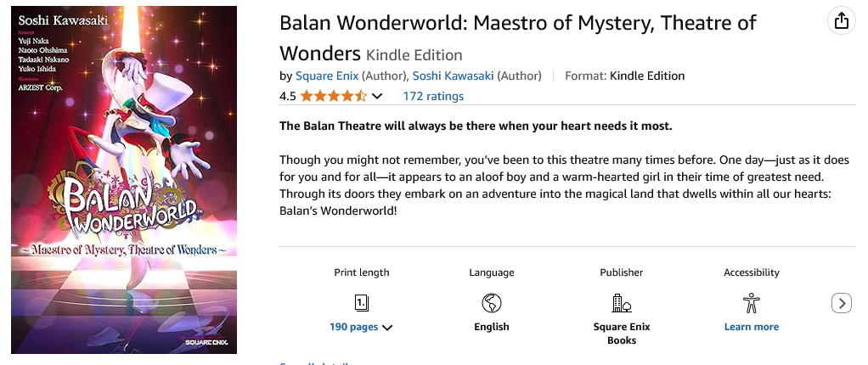Click the print length page icon
The height and width of the screenshot is (365, 868).
coord(361,302)
